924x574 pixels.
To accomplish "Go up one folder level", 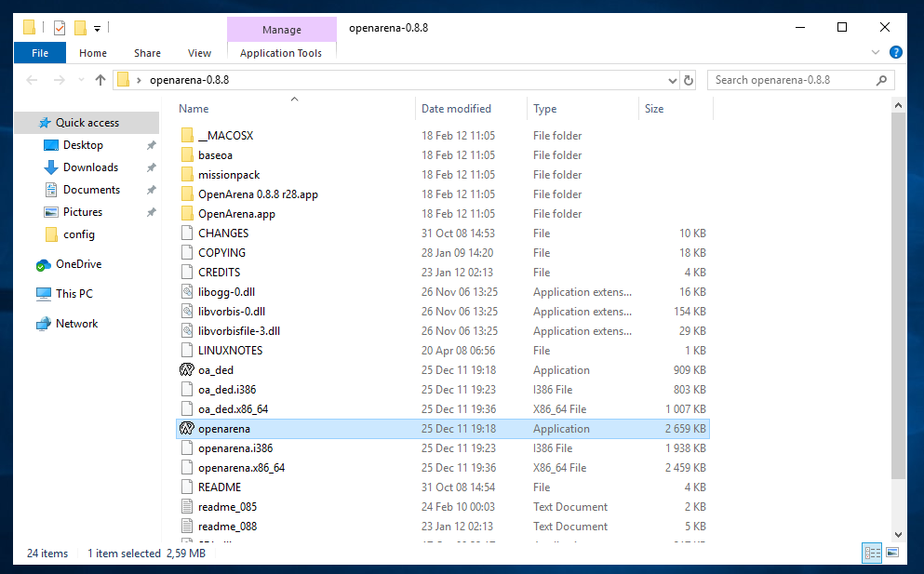I will coord(100,80).
